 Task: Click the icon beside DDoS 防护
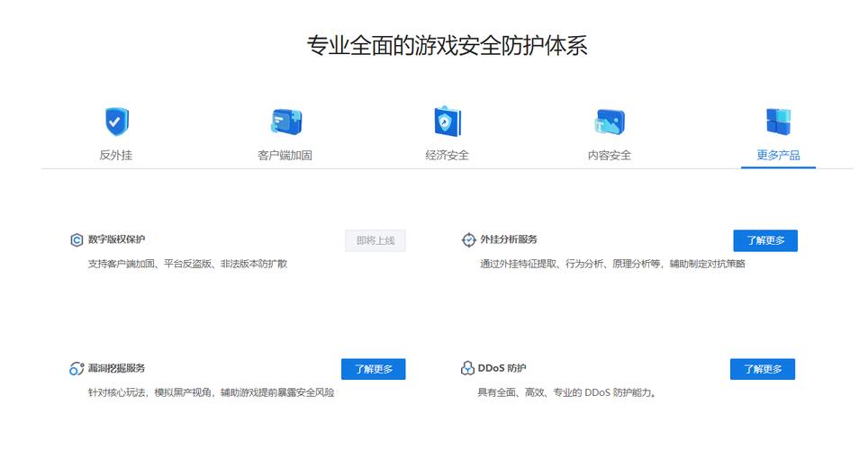(467, 368)
